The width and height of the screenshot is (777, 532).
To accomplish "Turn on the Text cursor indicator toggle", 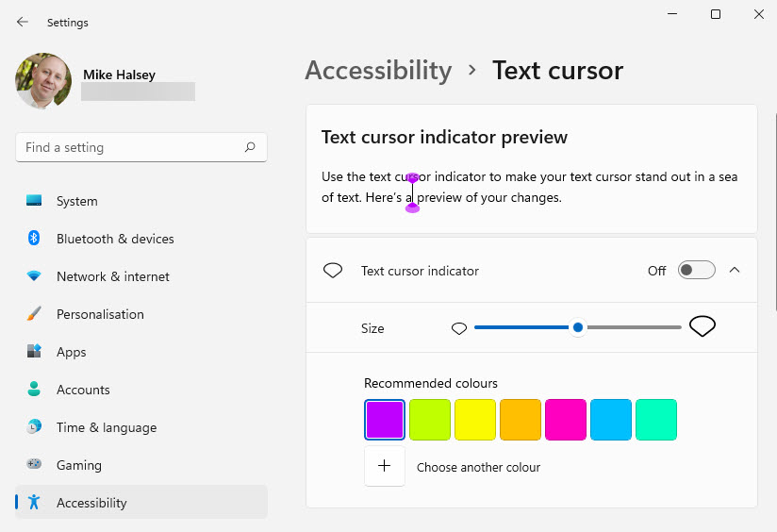I will 697,271.
